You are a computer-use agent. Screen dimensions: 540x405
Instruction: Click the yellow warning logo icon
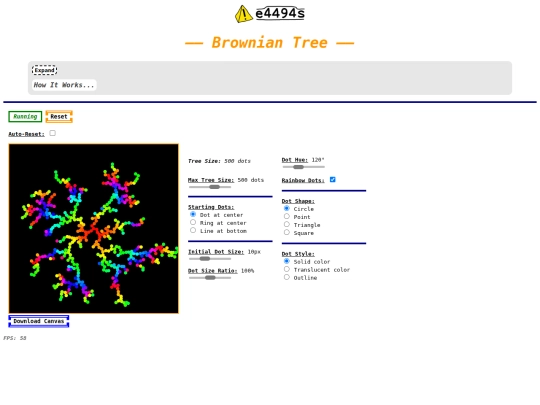[243, 14]
